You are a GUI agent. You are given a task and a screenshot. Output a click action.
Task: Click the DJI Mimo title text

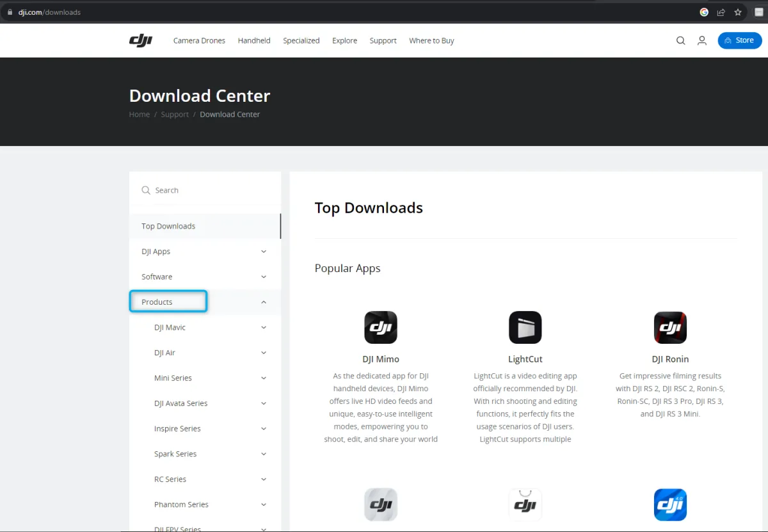tap(381, 359)
